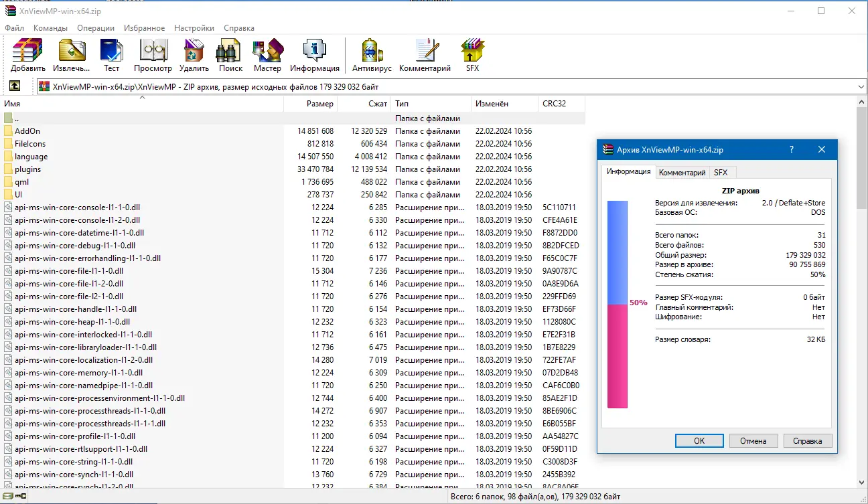Screen dimensions: 868x504
Task: Open the Поиск binoculars search icon
Action: click(230, 56)
